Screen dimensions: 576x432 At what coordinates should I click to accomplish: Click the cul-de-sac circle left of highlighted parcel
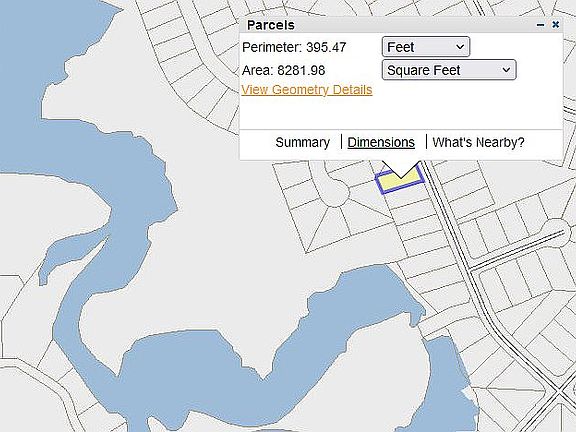coord(334,192)
